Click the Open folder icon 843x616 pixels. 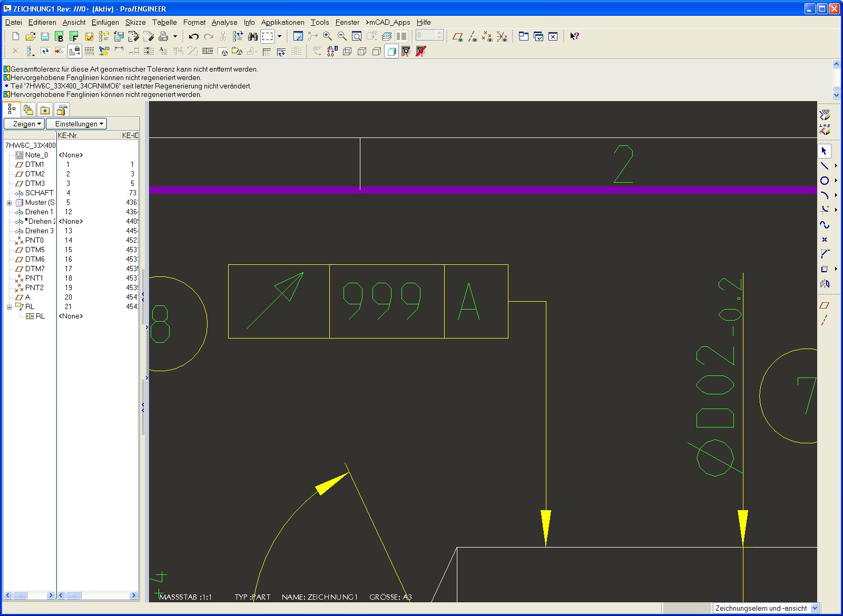point(31,36)
